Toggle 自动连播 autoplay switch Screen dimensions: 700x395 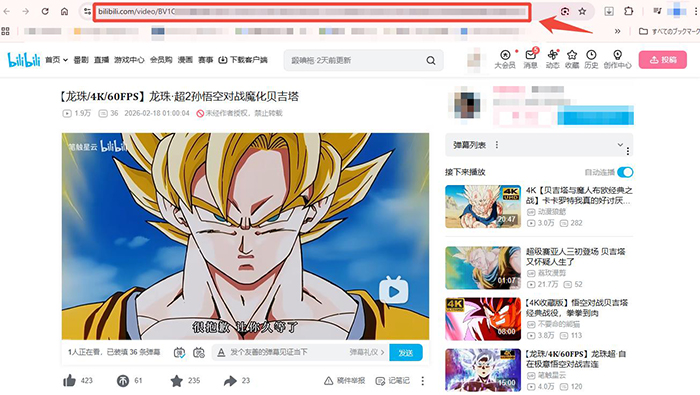pyautogui.click(x=625, y=172)
